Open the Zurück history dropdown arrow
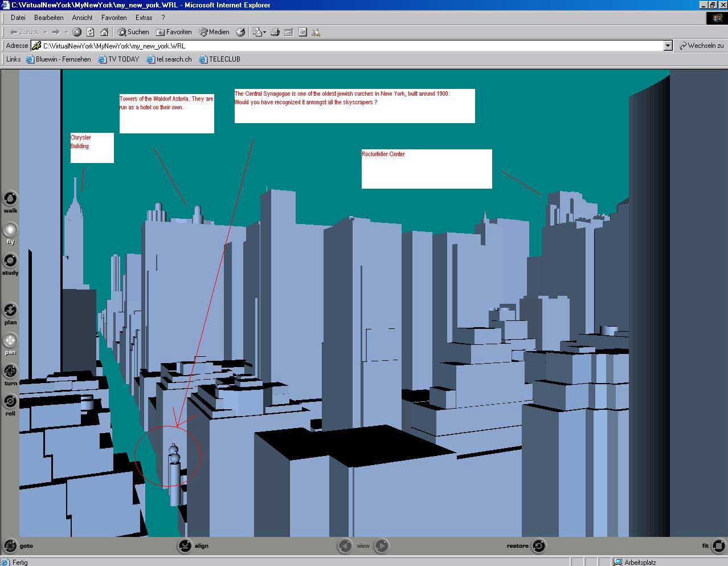This screenshot has height=566, width=728. pos(45,32)
